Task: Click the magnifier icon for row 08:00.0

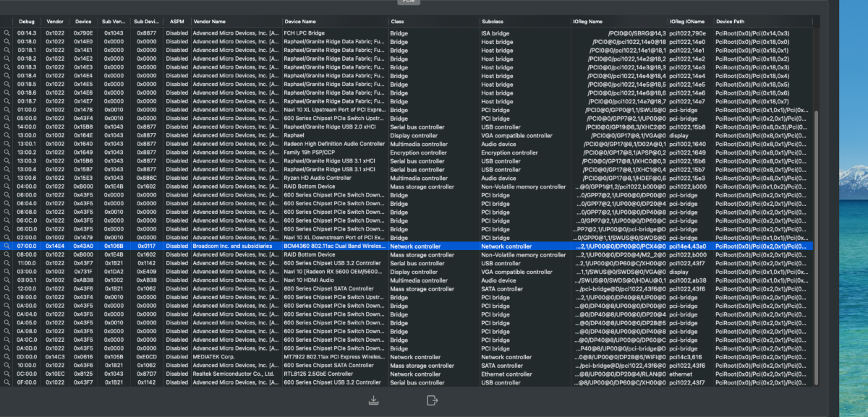Action: [x=7, y=255]
